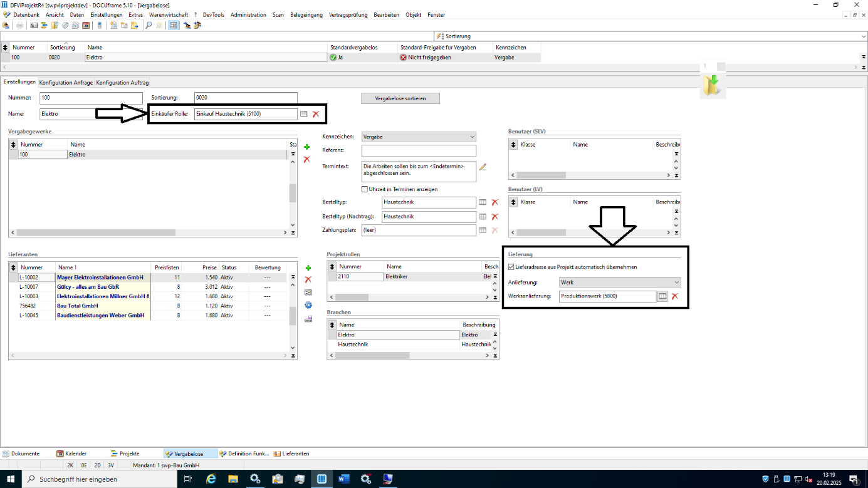Screen dimensions: 868x488
Task: Click the Lieferanten vertical scrollbar
Action: tap(293, 315)
